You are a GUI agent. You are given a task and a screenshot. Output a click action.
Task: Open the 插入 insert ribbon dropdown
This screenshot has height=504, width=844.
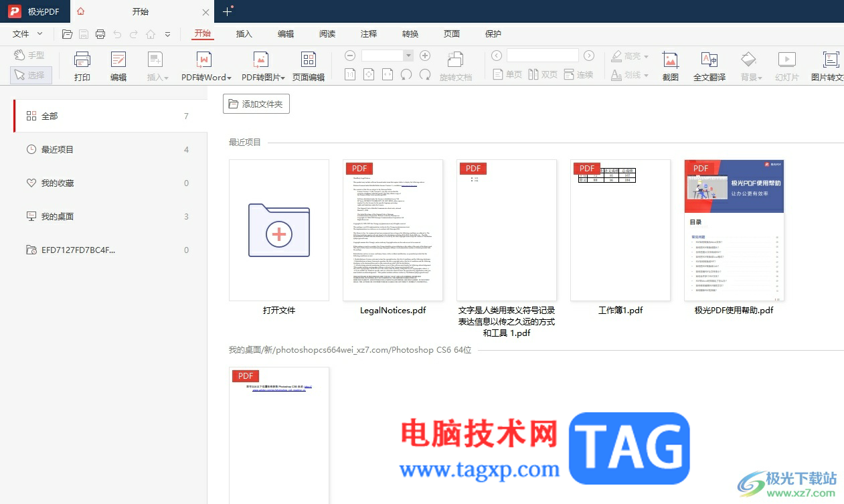click(157, 67)
